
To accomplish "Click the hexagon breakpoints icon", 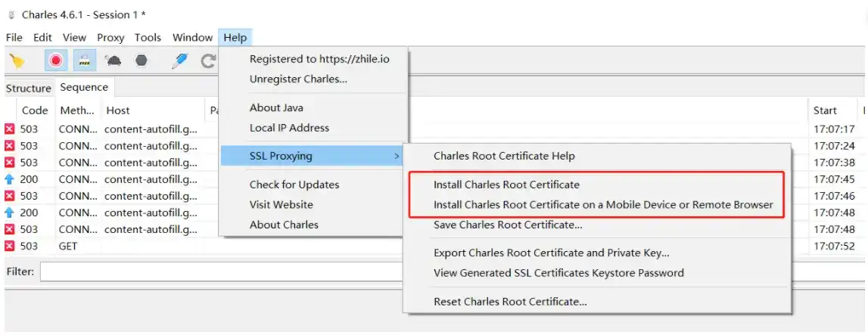I will [141, 61].
